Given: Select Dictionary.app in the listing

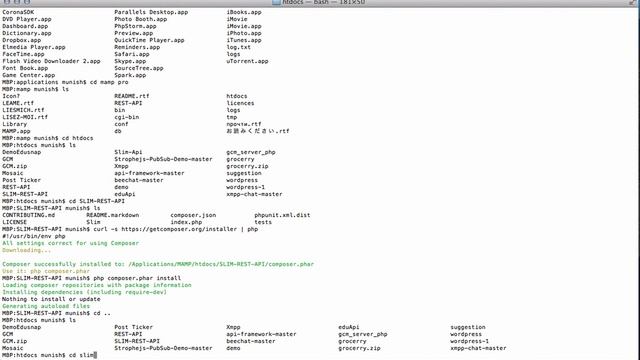Looking at the screenshot, I should [27, 33].
